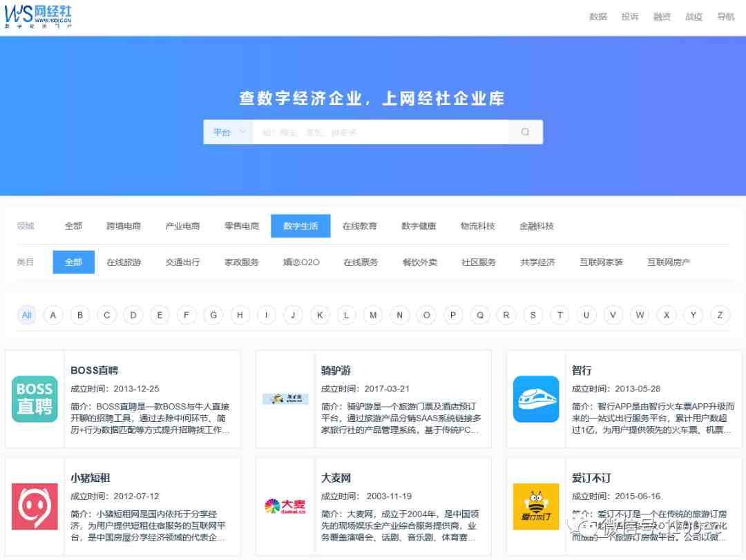
Task: Filter companies by letter J
Action: (293, 315)
